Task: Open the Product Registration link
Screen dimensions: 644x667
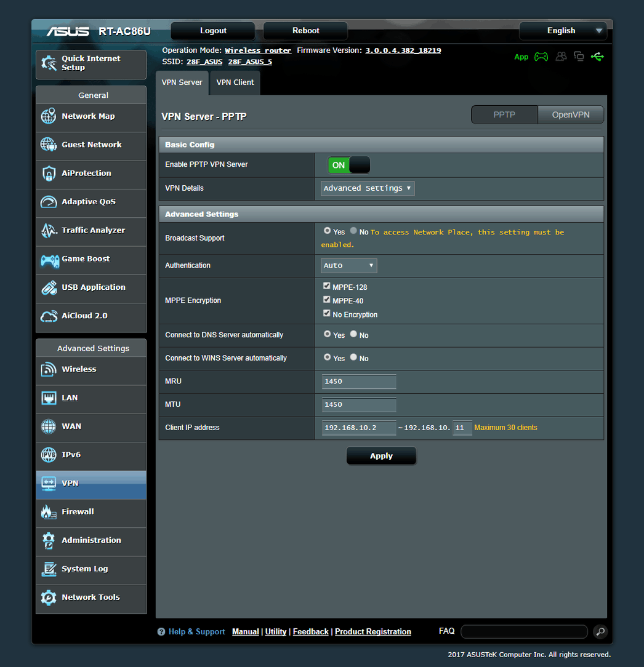Action: click(x=373, y=632)
